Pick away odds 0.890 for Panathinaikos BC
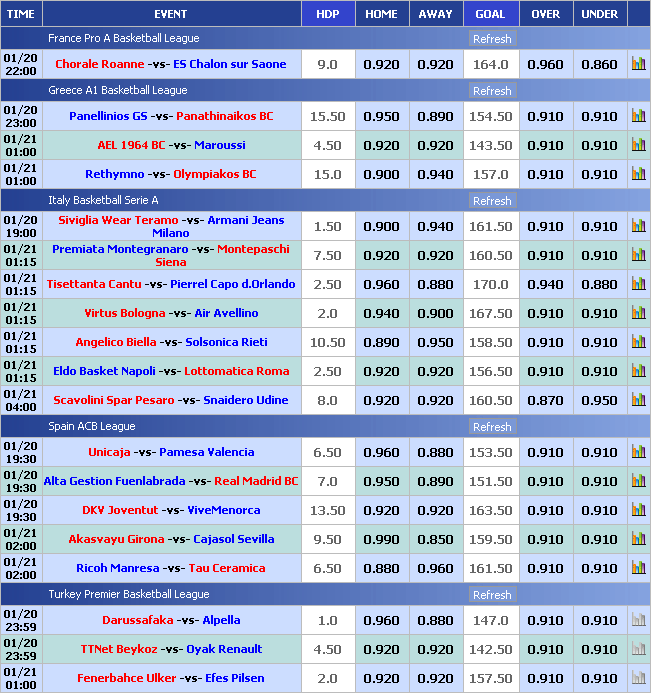The width and height of the screenshot is (651, 693). pyautogui.click(x=435, y=116)
